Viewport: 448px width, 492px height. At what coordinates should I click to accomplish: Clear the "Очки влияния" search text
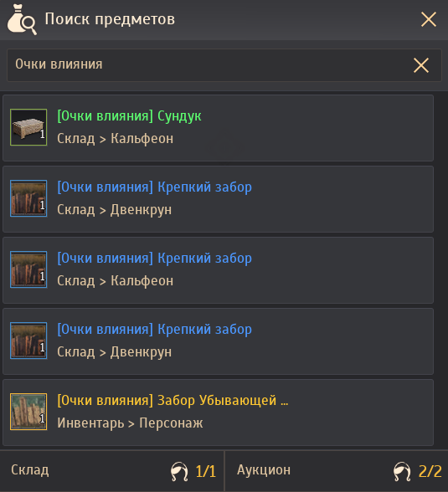coord(420,65)
